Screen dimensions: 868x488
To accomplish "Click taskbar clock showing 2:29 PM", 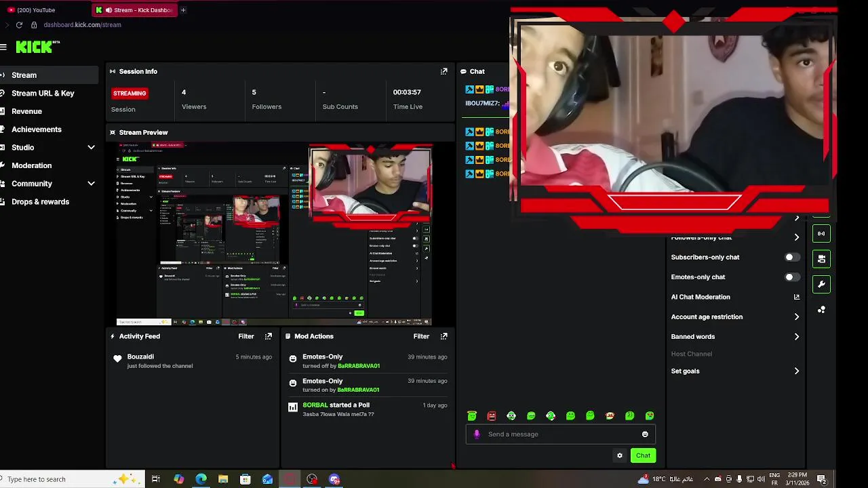I will (797, 479).
